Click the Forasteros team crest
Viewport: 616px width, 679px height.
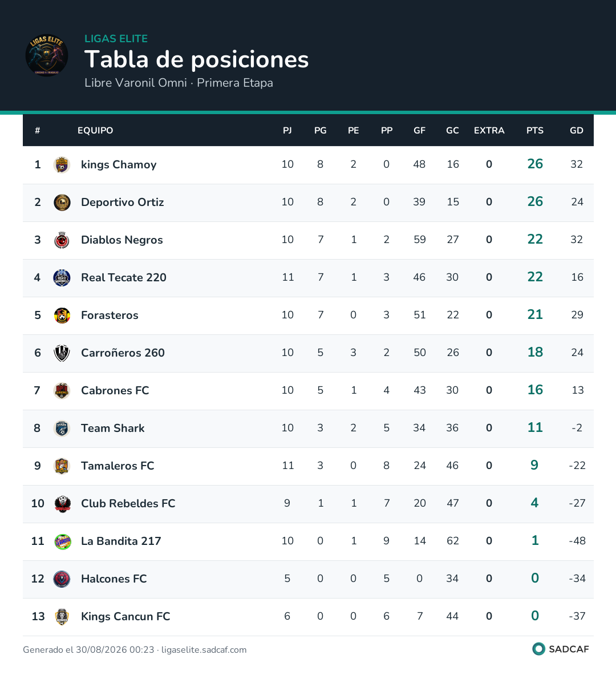[62, 315]
